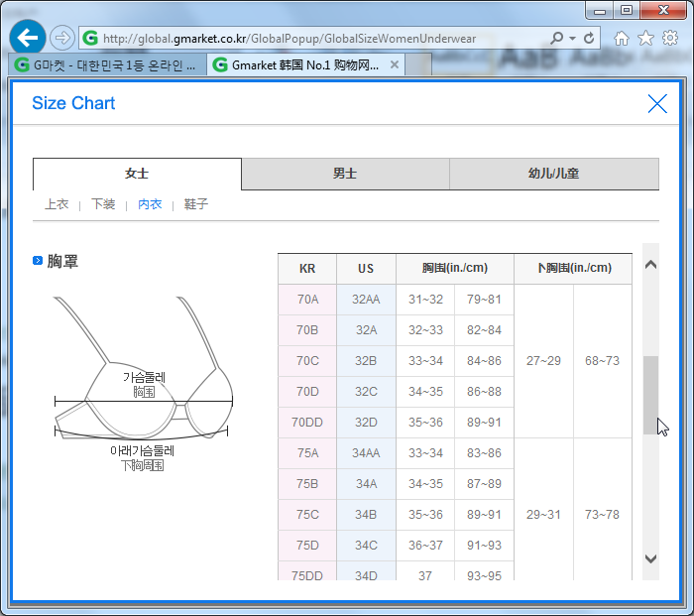694x616 pixels.
Task: Click the 32D US size cell
Action: click(366, 423)
